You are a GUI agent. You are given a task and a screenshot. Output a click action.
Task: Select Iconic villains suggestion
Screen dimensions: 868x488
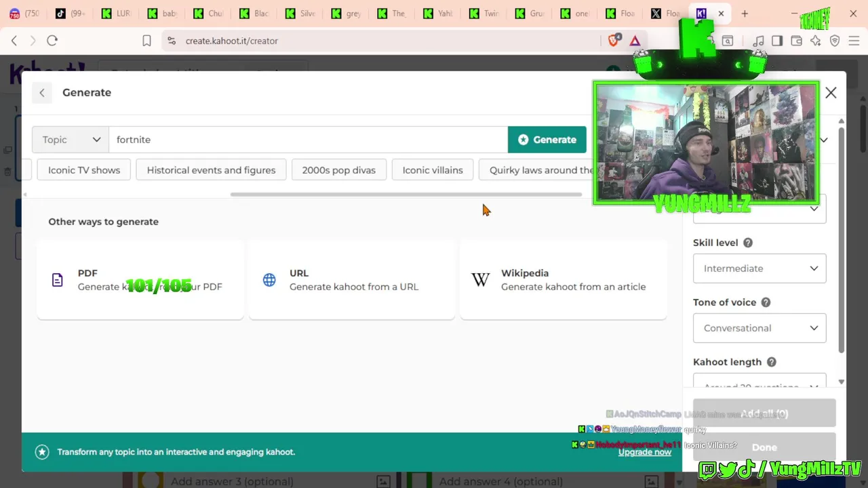(x=433, y=170)
